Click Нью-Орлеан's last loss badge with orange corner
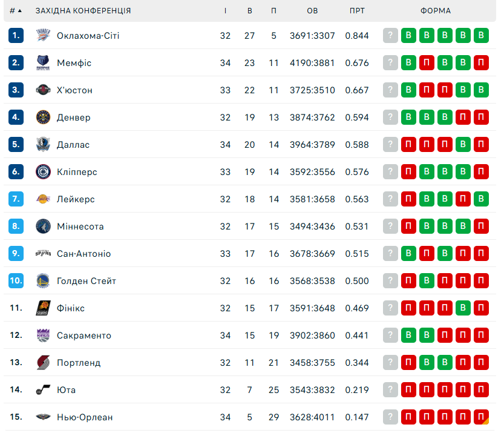 point(481,417)
